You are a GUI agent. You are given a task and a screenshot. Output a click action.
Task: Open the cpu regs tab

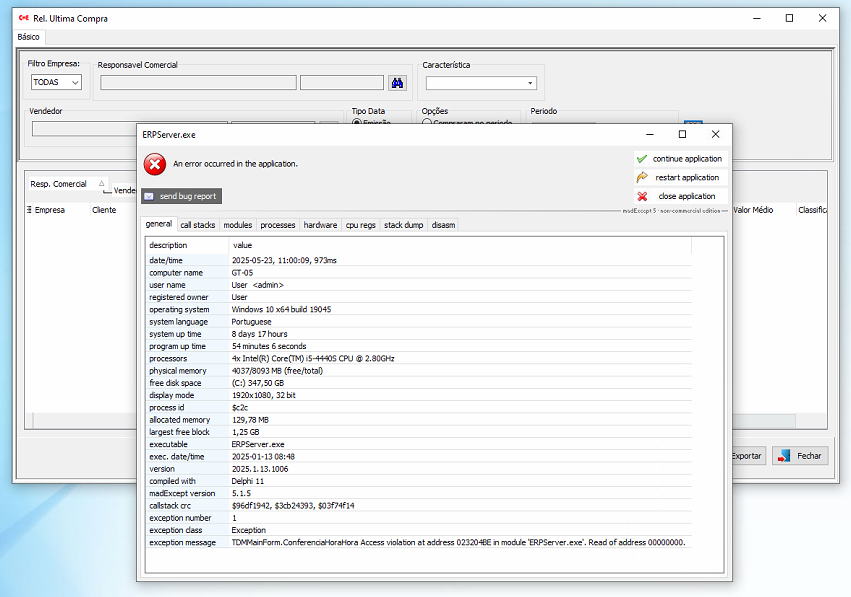coord(360,225)
